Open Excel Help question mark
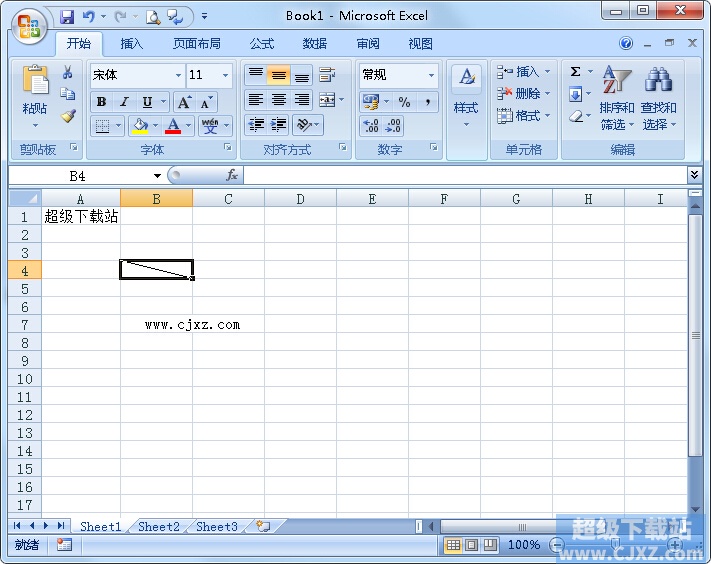This screenshot has height=564, width=711. [x=626, y=44]
